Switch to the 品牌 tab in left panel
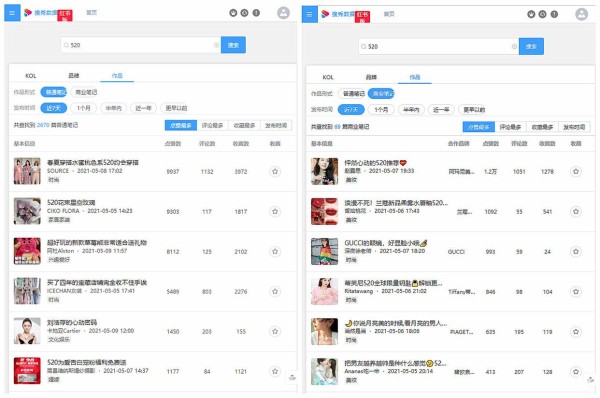This screenshot has height=398, width=600. pyautogui.click(x=73, y=76)
